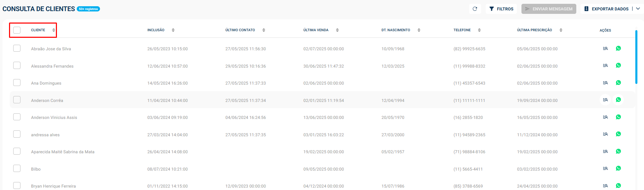Open WhatsApp icon for andressa alves
This screenshot has width=644, height=190.
click(618, 134)
